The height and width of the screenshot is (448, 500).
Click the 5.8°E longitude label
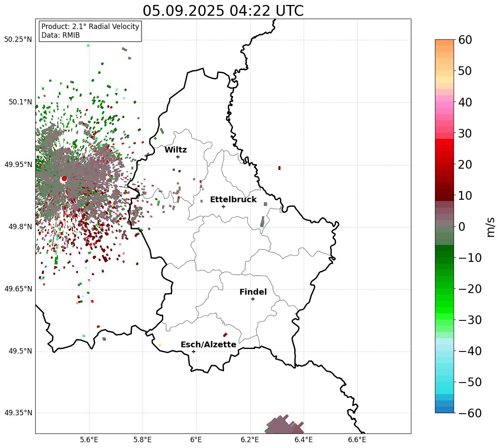point(143,439)
